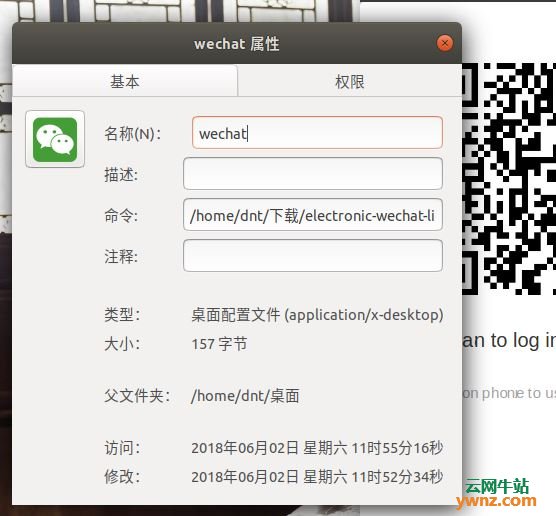Click the 大小: label
The image size is (556, 516).
pyautogui.click(x=122, y=344)
